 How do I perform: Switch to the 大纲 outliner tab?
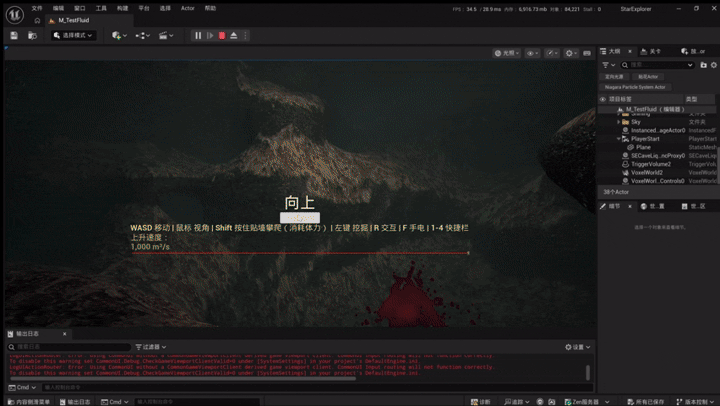tap(614, 51)
